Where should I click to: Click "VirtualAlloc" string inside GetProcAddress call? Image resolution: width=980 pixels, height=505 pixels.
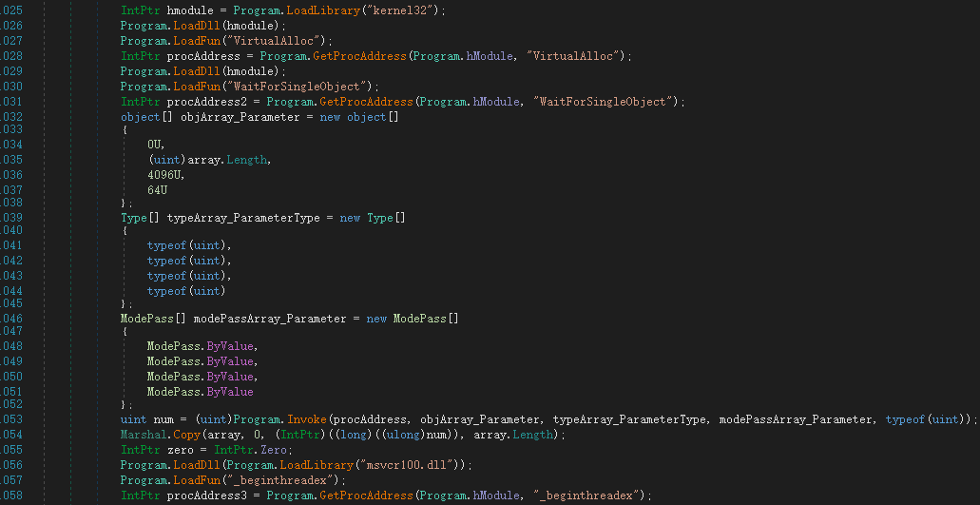pyautogui.click(x=576, y=56)
